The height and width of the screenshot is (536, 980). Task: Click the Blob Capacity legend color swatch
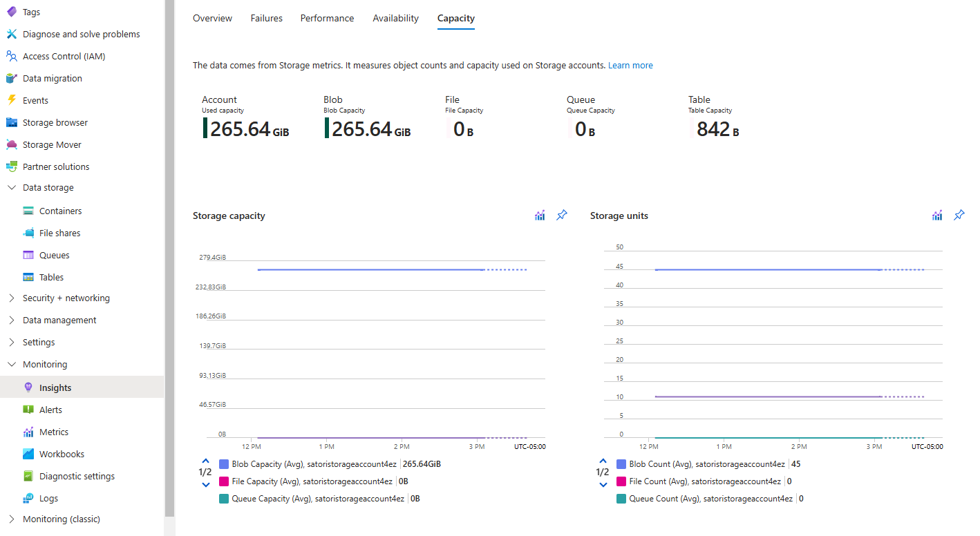(223, 464)
